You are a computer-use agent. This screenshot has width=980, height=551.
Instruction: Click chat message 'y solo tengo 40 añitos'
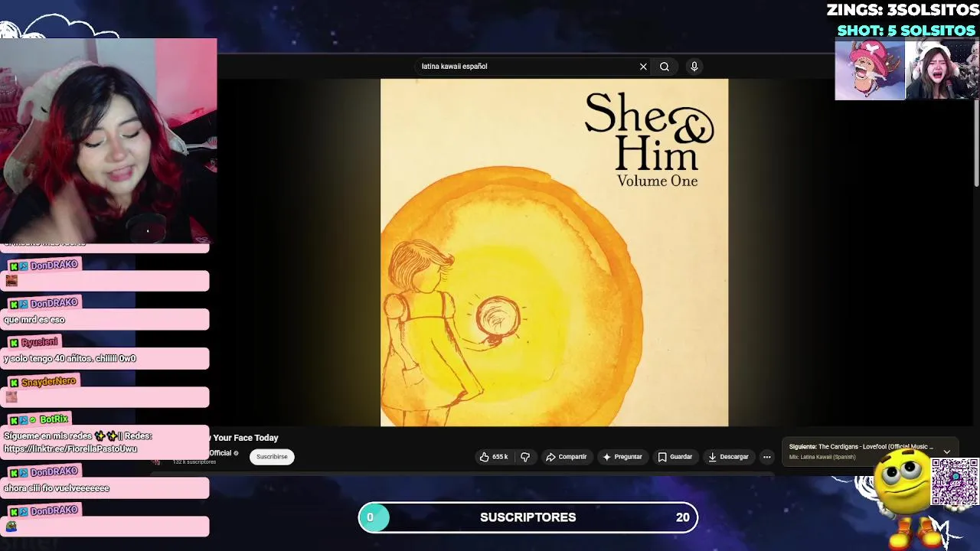pyautogui.click(x=70, y=358)
